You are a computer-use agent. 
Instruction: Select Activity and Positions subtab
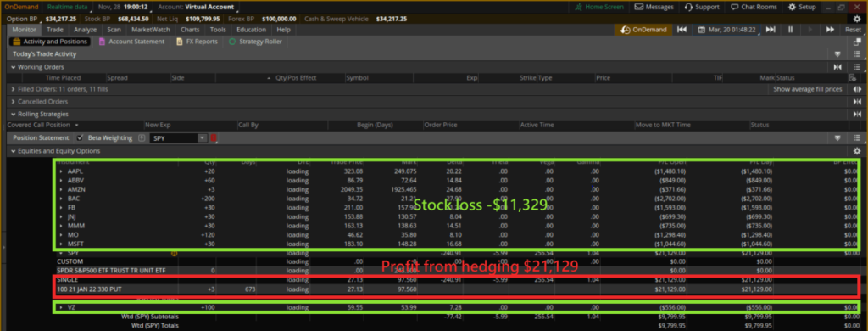50,42
